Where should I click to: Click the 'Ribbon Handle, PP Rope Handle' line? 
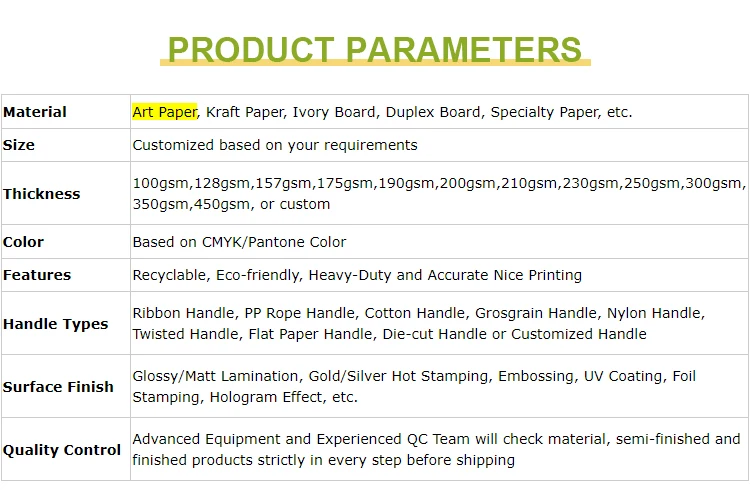click(419, 313)
